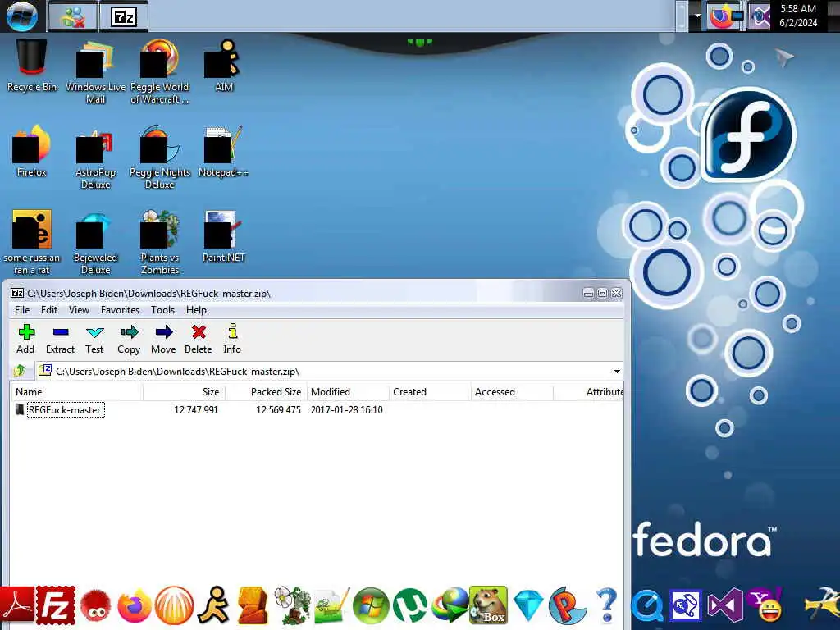840x630 pixels.
Task: Launch the Peggle P dock icon
Action: 568,606
